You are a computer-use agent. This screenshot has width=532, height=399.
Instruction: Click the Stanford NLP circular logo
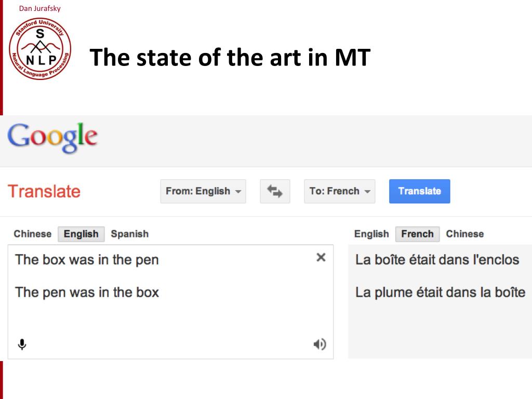(40, 49)
